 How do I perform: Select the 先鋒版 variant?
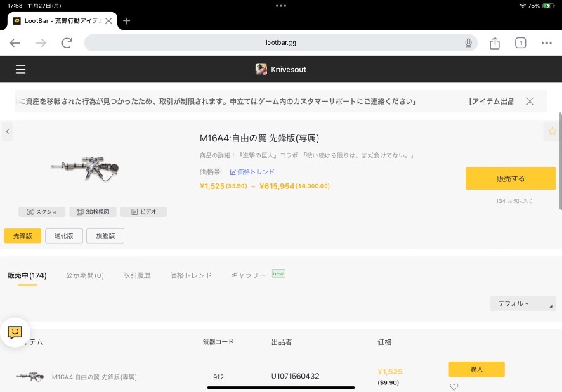(x=22, y=236)
